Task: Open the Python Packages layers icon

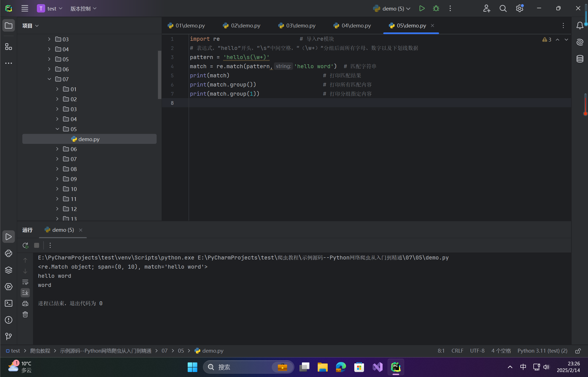Action: tap(9, 270)
